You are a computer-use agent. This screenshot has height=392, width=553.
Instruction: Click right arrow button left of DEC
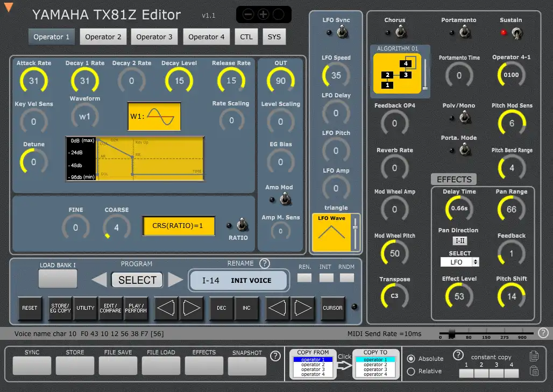point(192,308)
